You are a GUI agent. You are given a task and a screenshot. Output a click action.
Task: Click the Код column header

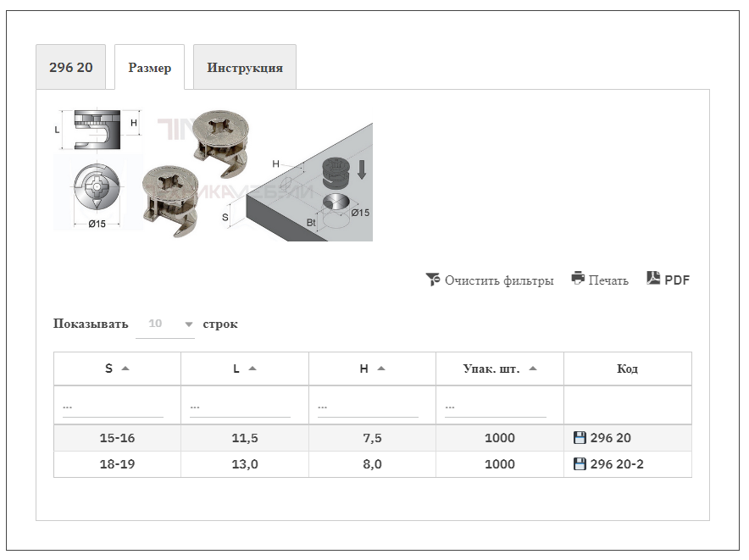(627, 369)
